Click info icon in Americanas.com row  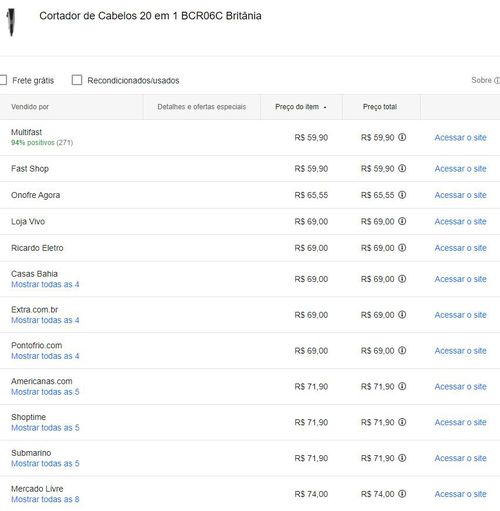(402, 386)
